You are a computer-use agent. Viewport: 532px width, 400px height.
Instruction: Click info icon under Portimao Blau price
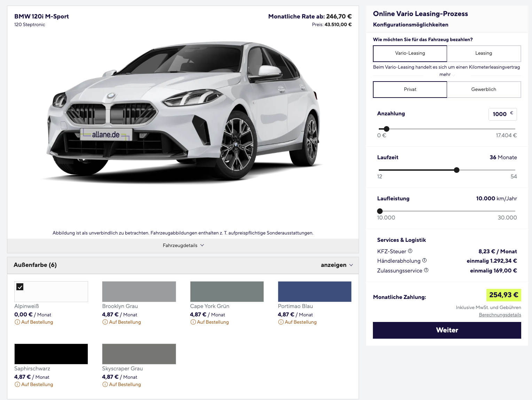click(281, 322)
